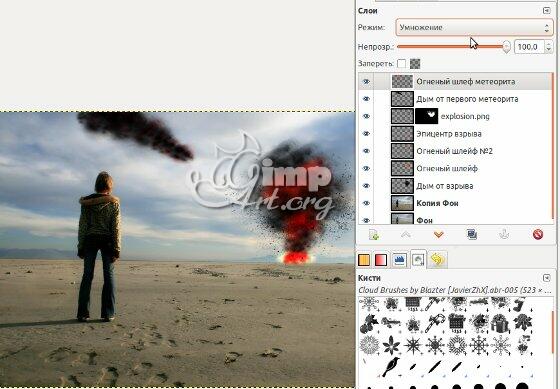Delete the layer with the red delete icon

[x=538, y=234]
